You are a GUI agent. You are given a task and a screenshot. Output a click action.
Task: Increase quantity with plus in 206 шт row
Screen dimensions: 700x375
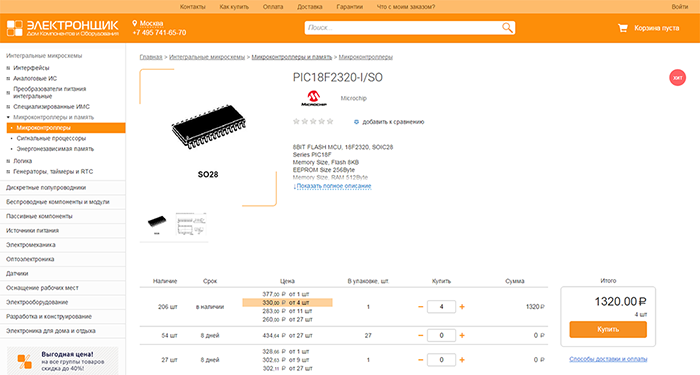click(x=462, y=307)
